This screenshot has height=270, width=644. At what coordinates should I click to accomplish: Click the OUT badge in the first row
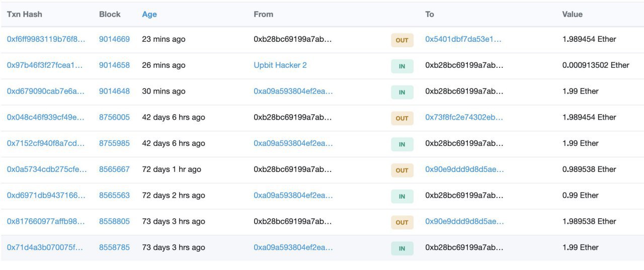point(402,40)
